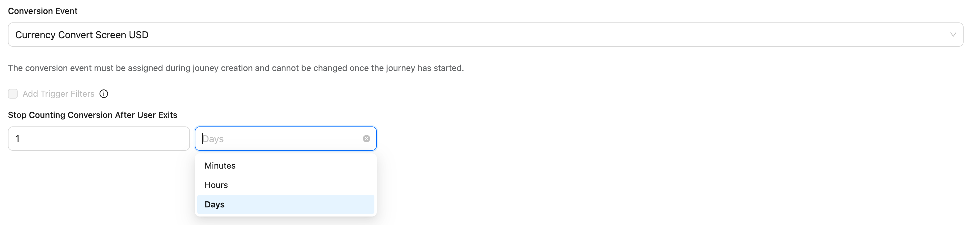The height and width of the screenshot is (225, 980).
Task: Enable the Add Trigger Filters checkbox
Action: [13, 94]
